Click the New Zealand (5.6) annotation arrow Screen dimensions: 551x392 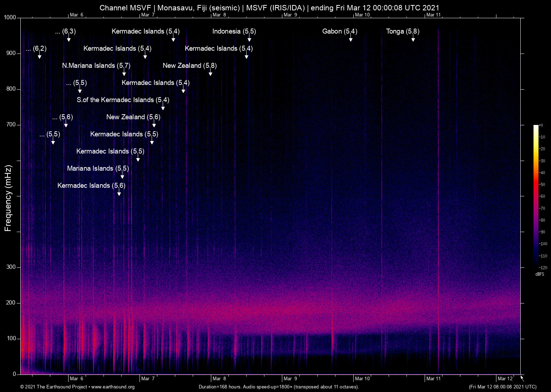tap(154, 124)
